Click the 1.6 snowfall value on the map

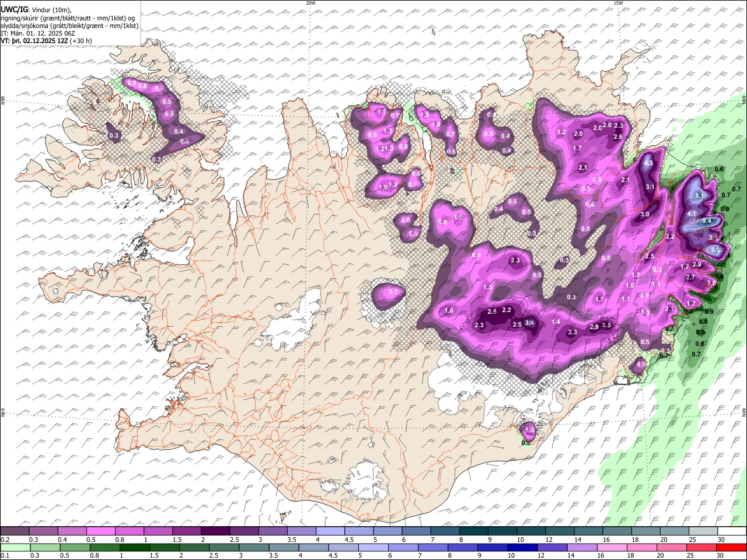[x=449, y=311]
